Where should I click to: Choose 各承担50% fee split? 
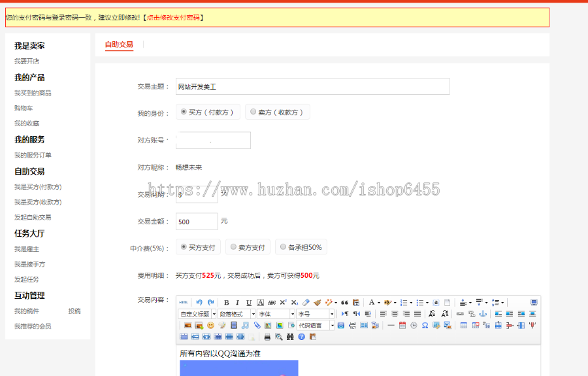(x=283, y=247)
